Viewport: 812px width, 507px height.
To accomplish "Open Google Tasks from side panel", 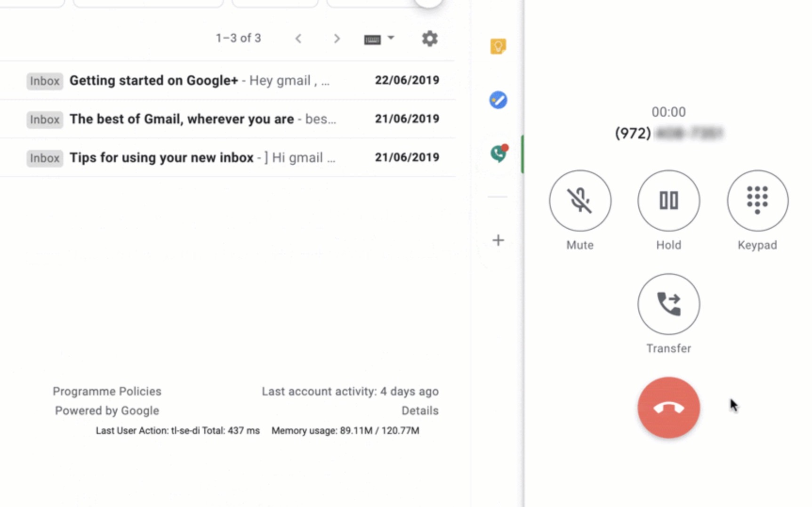I will coord(498,100).
